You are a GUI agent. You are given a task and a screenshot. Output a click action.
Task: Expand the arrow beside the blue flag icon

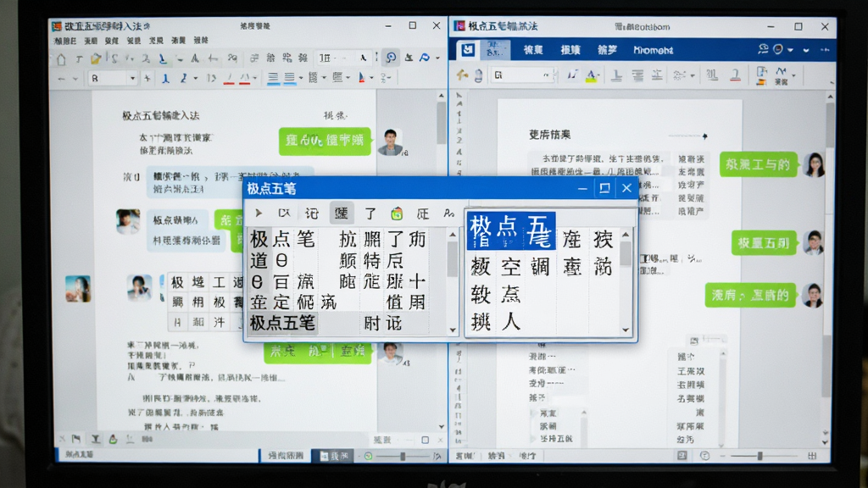[437, 58]
